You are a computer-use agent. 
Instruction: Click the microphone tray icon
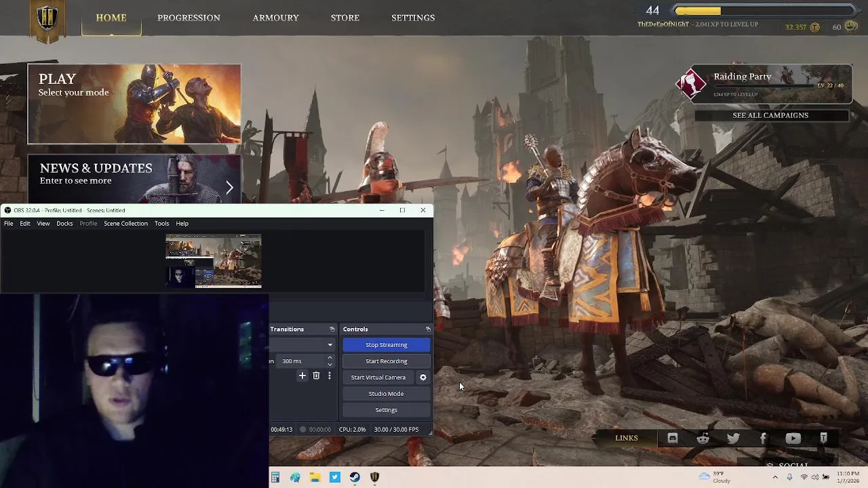(789, 477)
